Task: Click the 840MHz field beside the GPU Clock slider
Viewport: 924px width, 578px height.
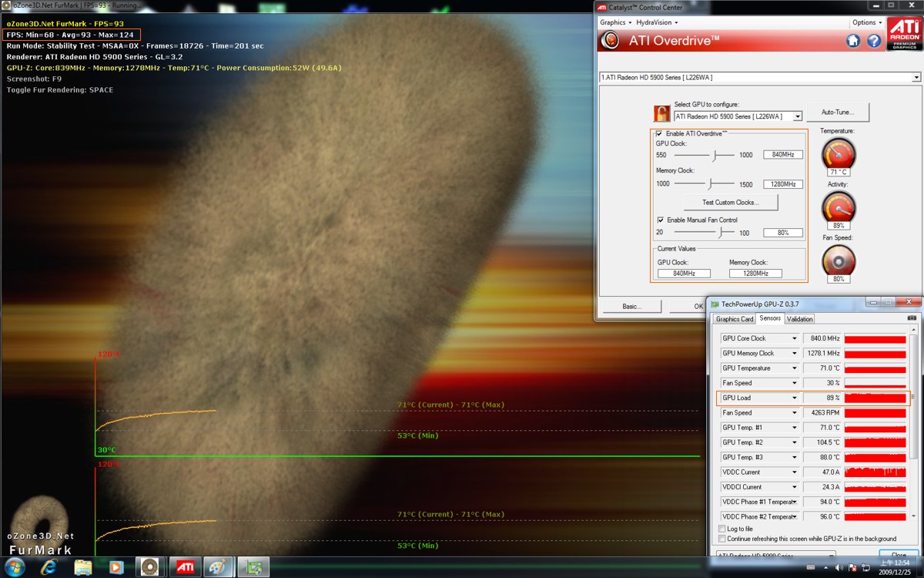Action: pos(783,155)
